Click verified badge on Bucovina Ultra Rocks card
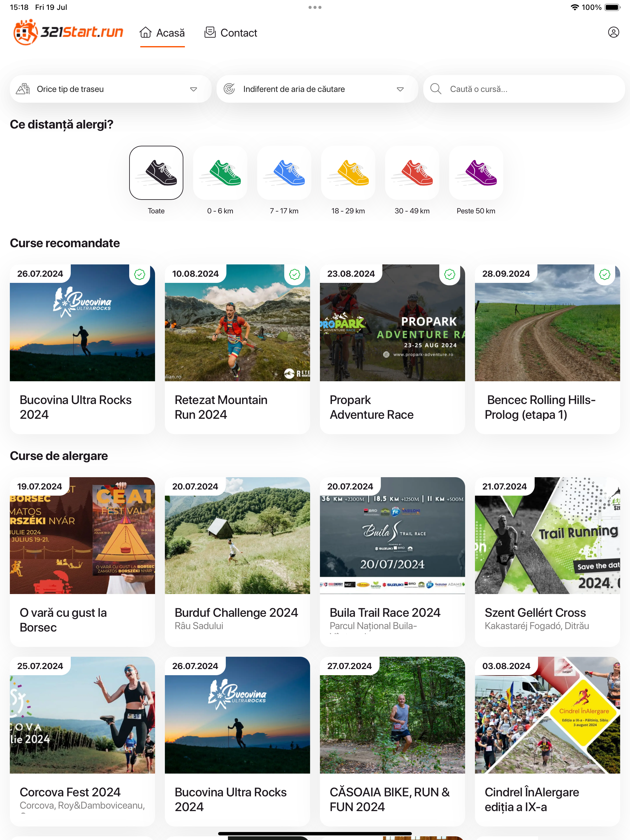630x840 pixels. pos(139,274)
